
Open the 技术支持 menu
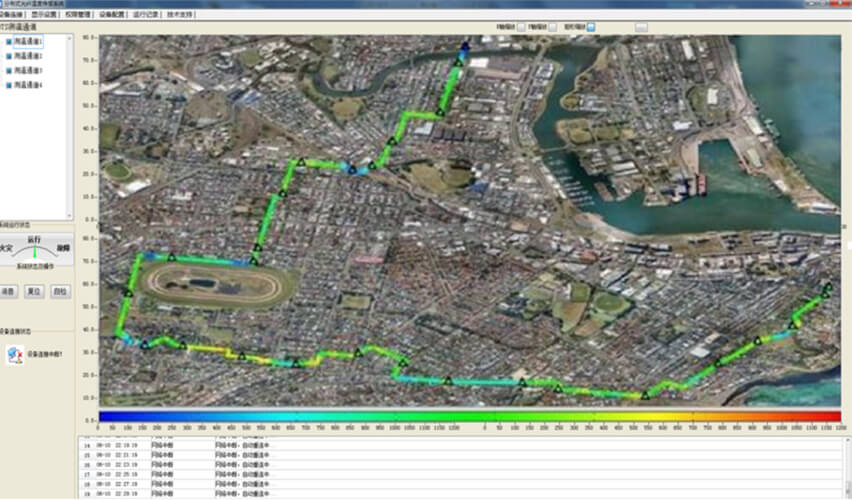coord(179,16)
